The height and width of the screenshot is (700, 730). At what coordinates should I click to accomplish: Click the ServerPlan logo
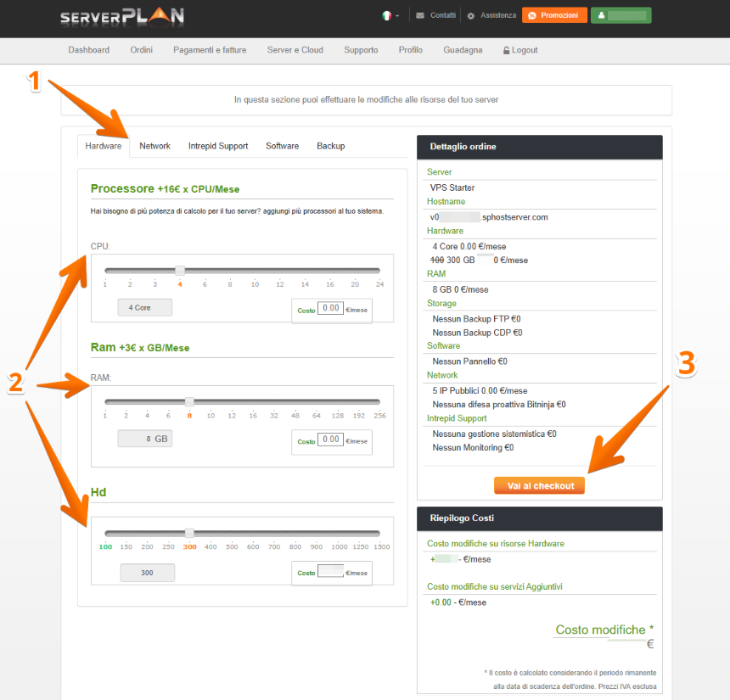(x=121, y=16)
